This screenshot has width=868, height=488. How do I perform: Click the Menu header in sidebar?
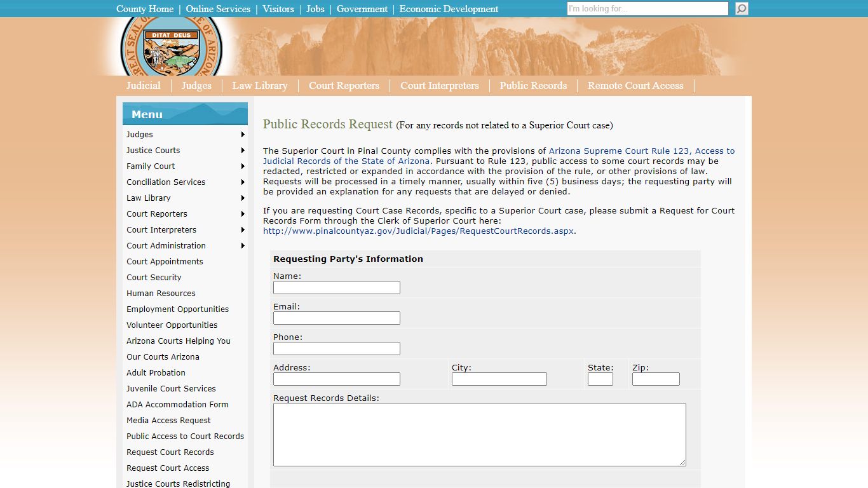point(185,114)
